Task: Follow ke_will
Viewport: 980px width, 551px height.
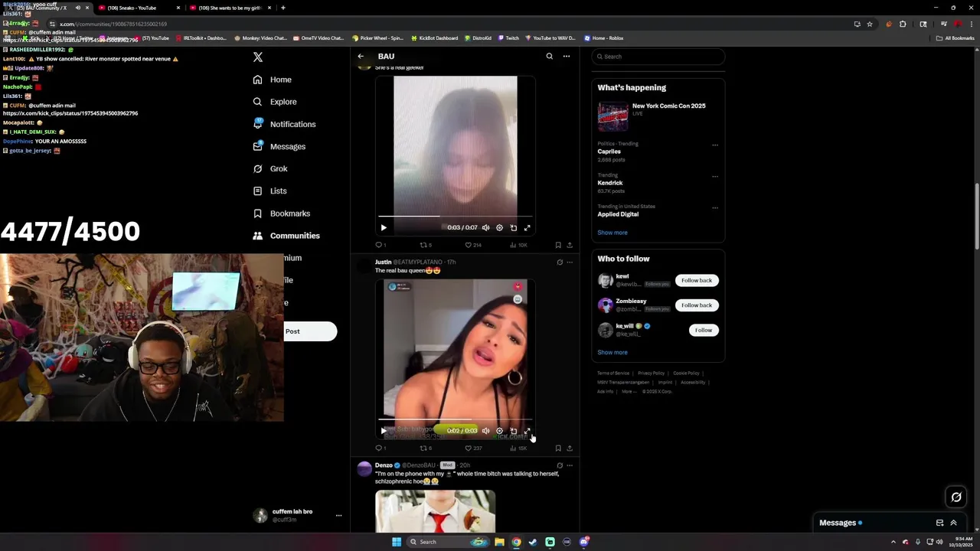Action: [704, 330]
